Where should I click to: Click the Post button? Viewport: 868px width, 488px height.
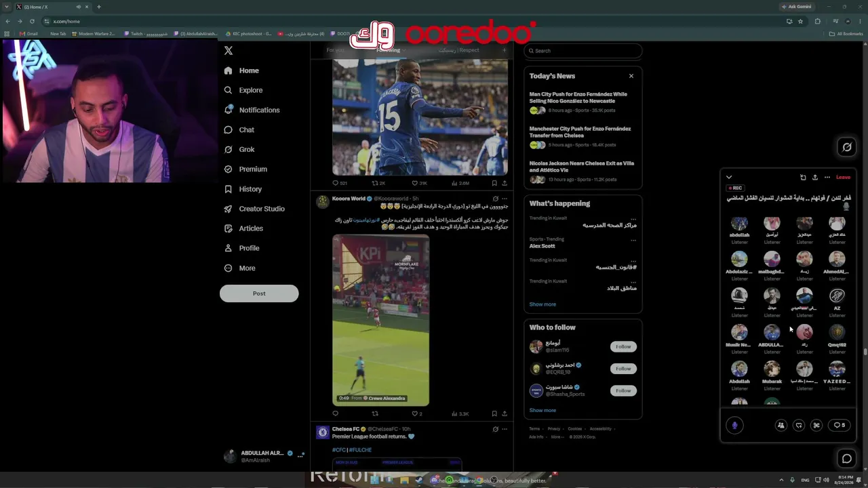coord(259,293)
